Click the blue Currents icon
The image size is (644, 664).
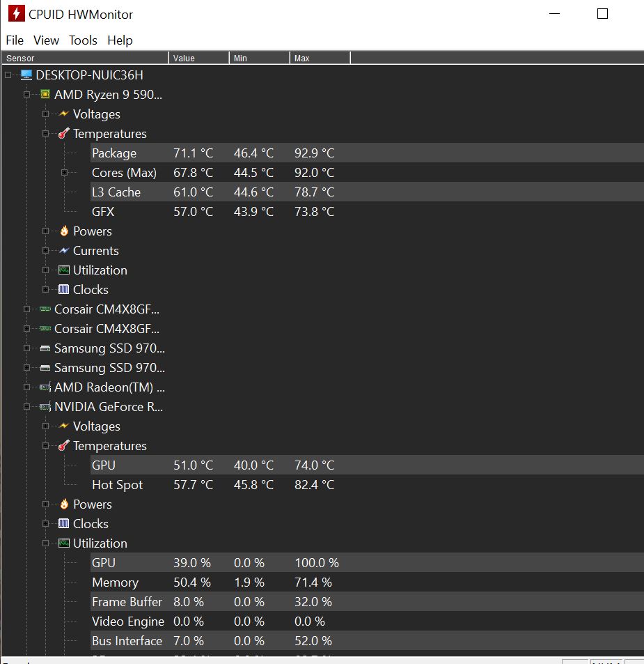pyautogui.click(x=63, y=250)
